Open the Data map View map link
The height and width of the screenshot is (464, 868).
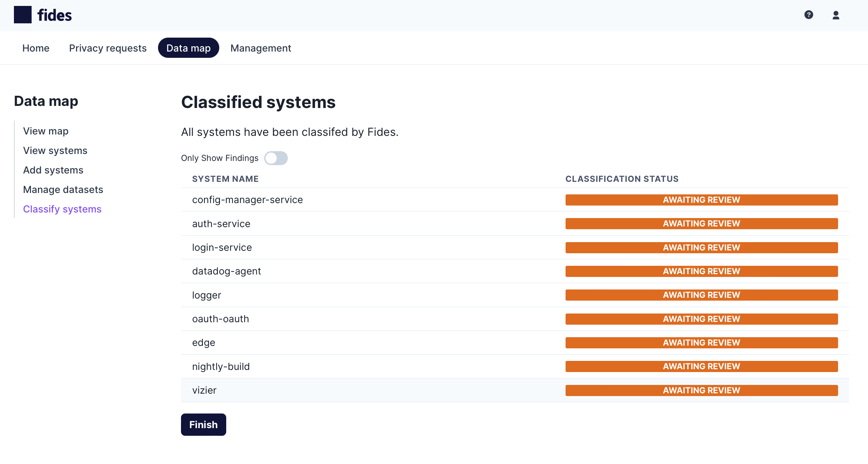point(46,131)
